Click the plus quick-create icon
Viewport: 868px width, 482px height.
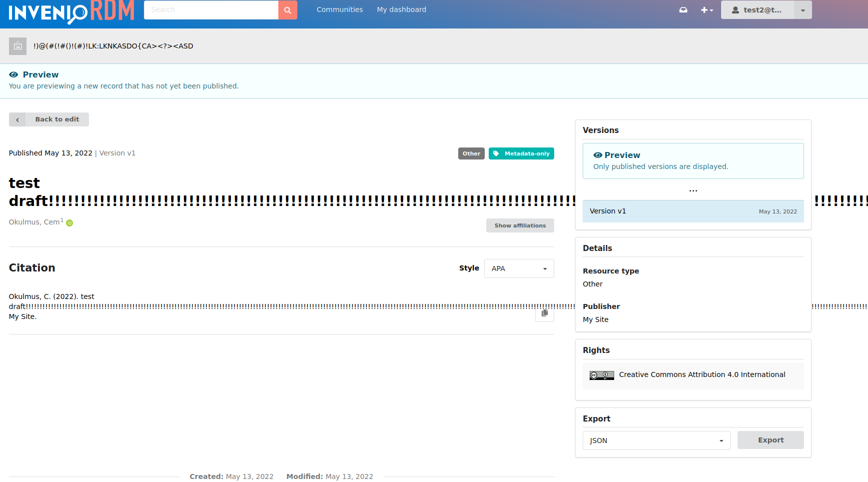704,9
